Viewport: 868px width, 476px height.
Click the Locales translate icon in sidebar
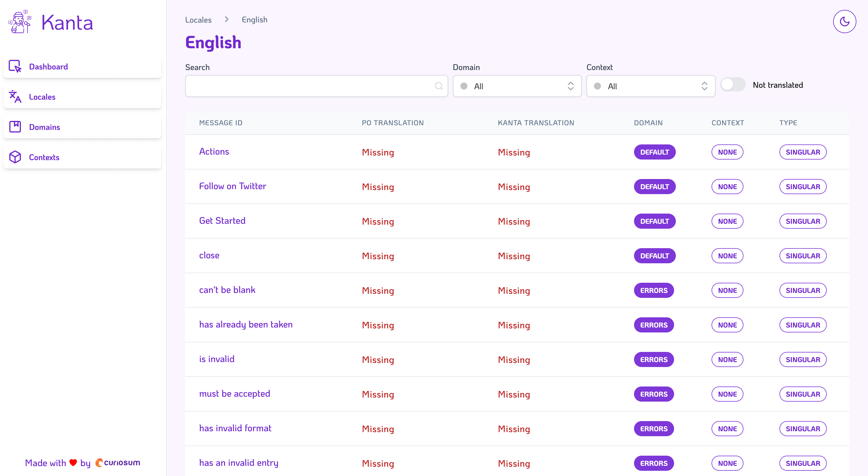(x=15, y=97)
